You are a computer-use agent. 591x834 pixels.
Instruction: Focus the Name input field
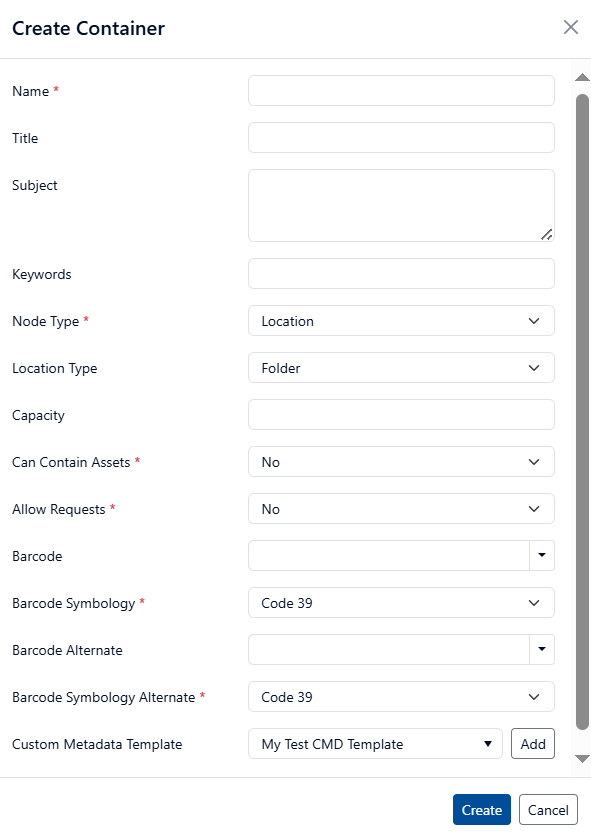401,90
